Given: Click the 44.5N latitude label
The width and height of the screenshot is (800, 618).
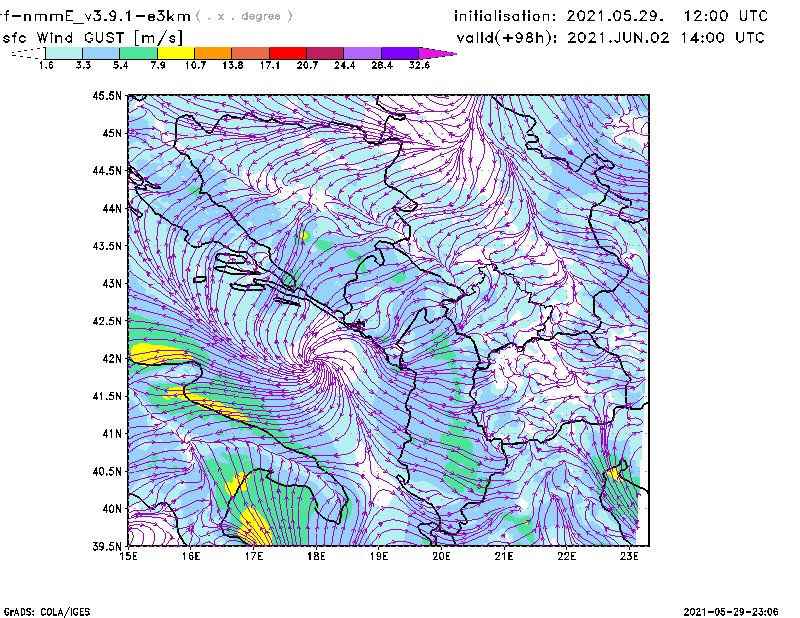Looking at the screenshot, I should point(107,170).
